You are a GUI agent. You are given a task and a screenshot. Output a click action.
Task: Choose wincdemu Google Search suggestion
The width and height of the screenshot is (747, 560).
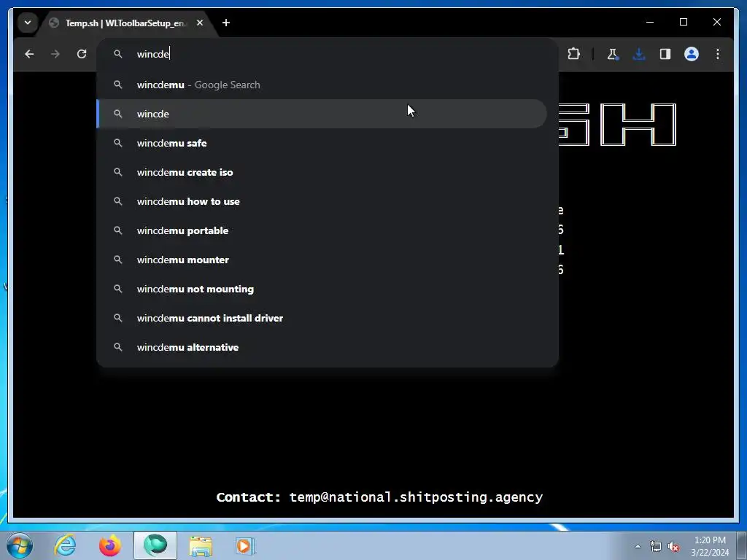322,85
